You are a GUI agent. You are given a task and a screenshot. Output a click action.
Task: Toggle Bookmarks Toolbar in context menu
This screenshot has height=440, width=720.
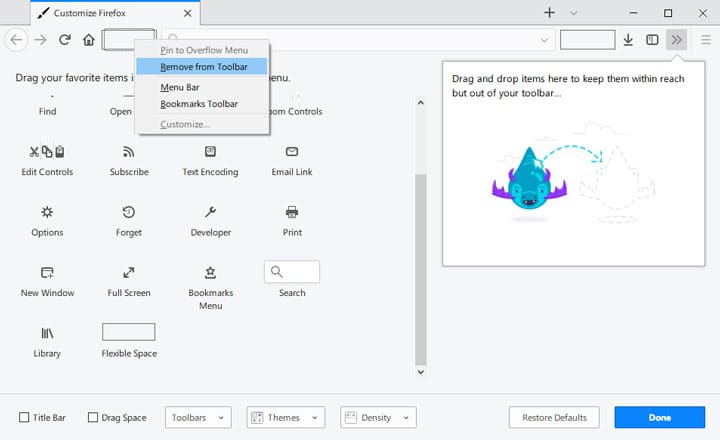pos(202,104)
